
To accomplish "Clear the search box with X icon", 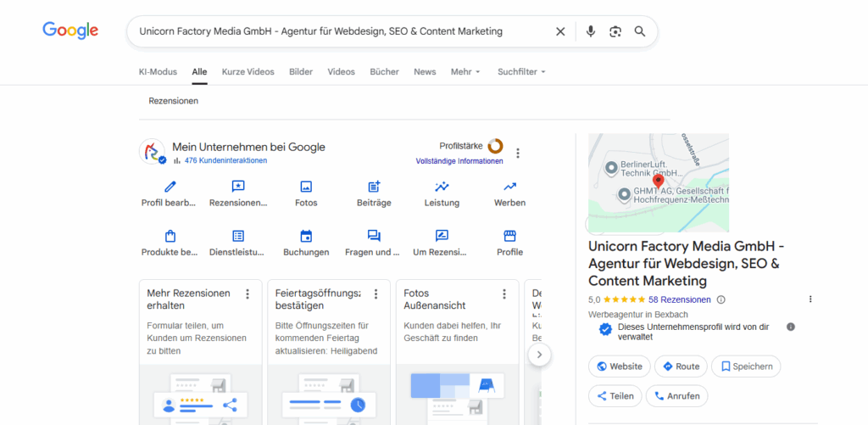I will (560, 31).
